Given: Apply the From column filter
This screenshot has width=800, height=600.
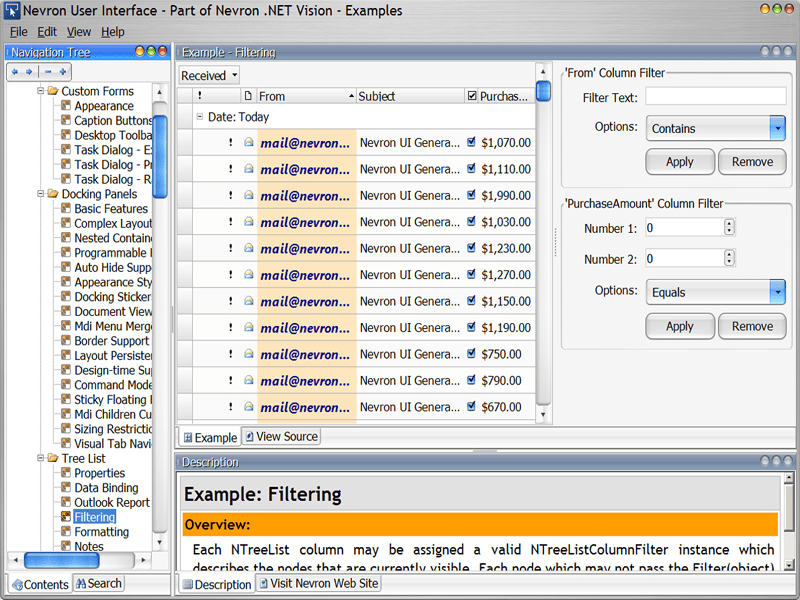Looking at the screenshot, I should (x=680, y=162).
